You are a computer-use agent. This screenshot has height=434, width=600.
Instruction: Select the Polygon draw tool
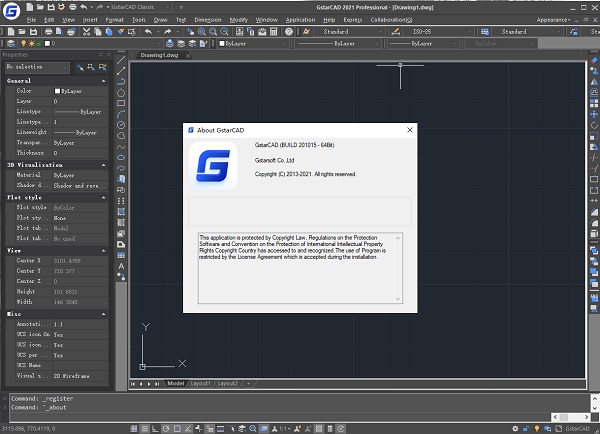[x=122, y=92]
